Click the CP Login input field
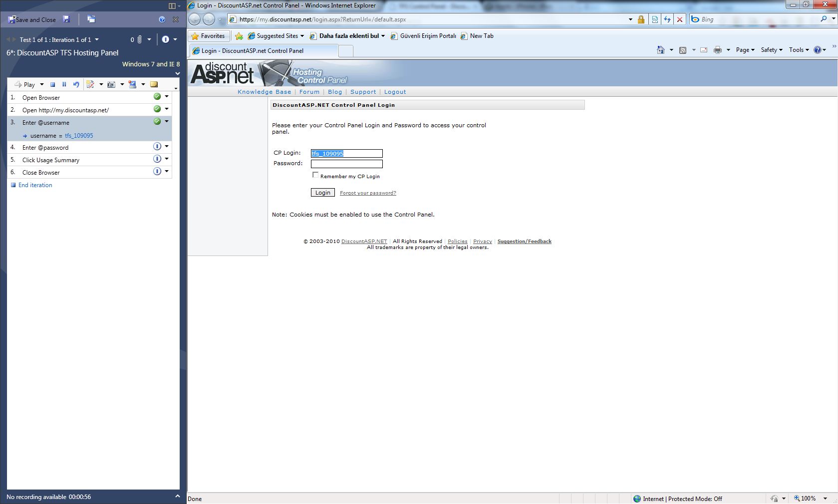 pyautogui.click(x=347, y=154)
